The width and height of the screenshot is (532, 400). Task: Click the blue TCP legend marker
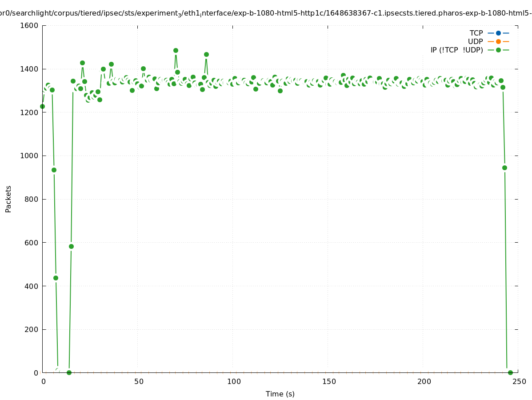498,33
